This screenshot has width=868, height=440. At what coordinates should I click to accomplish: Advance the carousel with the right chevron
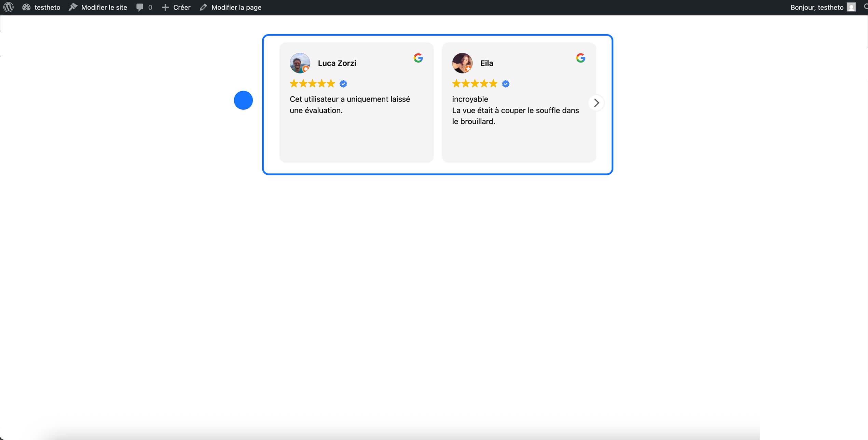click(x=596, y=103)
